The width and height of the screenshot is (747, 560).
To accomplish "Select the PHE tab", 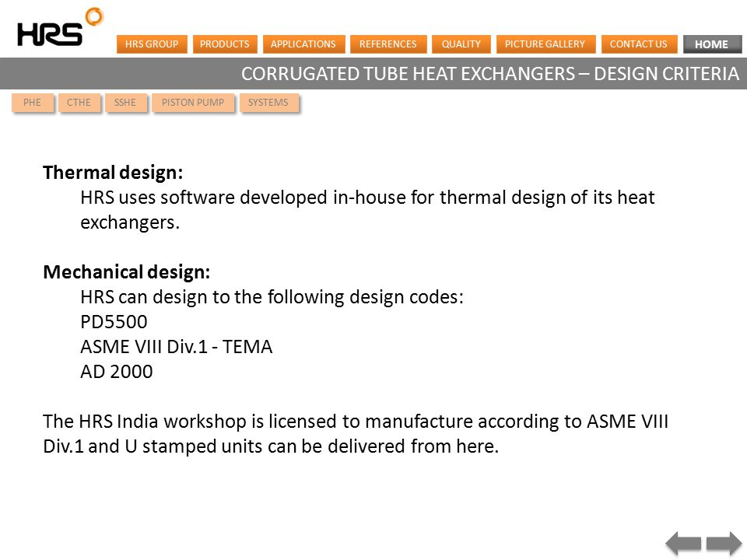I will (x=33, y=103).
